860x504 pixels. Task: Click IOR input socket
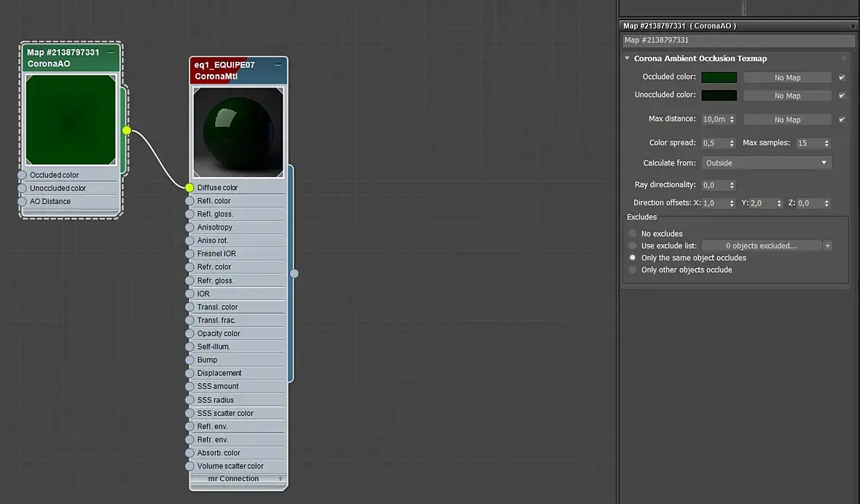pos(189,294)
